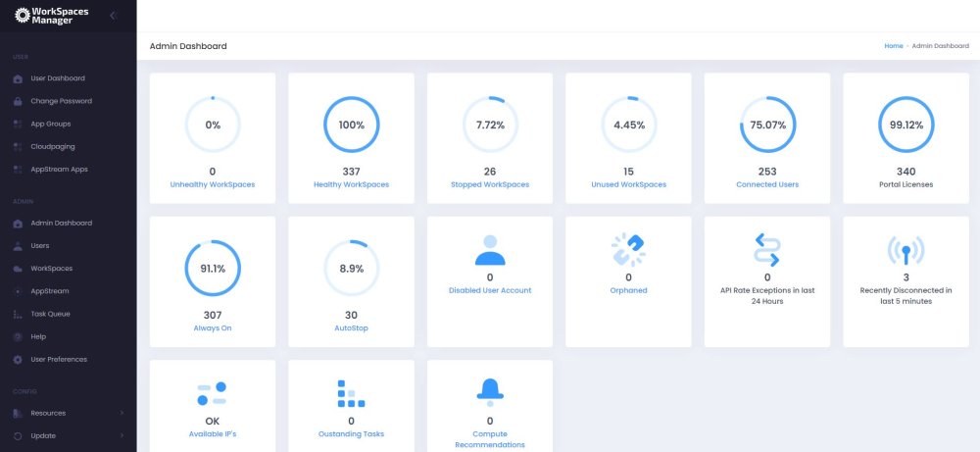The width and height of the screenshot is (980, 452).
Task: Click the AppStream sidebar icon
Action: [x=18, y=291]
